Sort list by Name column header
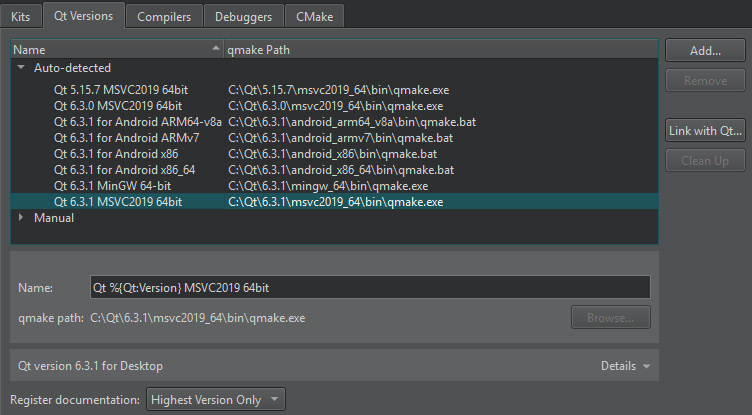 pyautogui.click(x=110, y=49)
